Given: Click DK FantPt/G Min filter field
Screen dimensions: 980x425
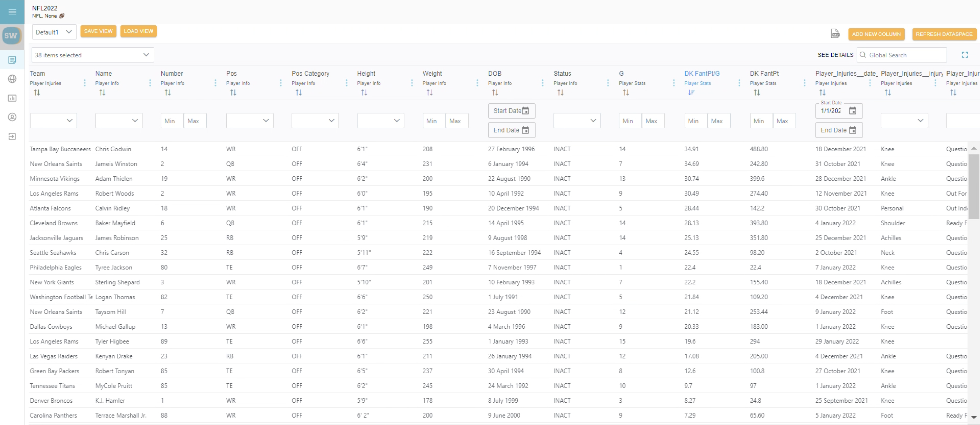Looking at the screenshot, I should click(696, 121).
